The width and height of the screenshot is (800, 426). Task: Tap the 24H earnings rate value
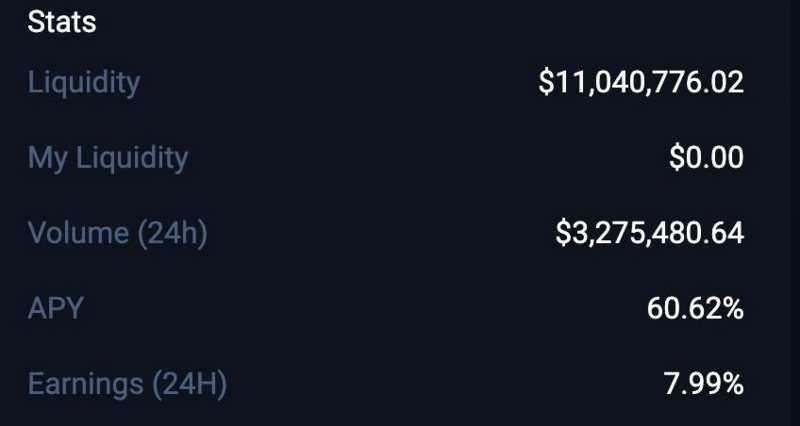pos(704,384)
